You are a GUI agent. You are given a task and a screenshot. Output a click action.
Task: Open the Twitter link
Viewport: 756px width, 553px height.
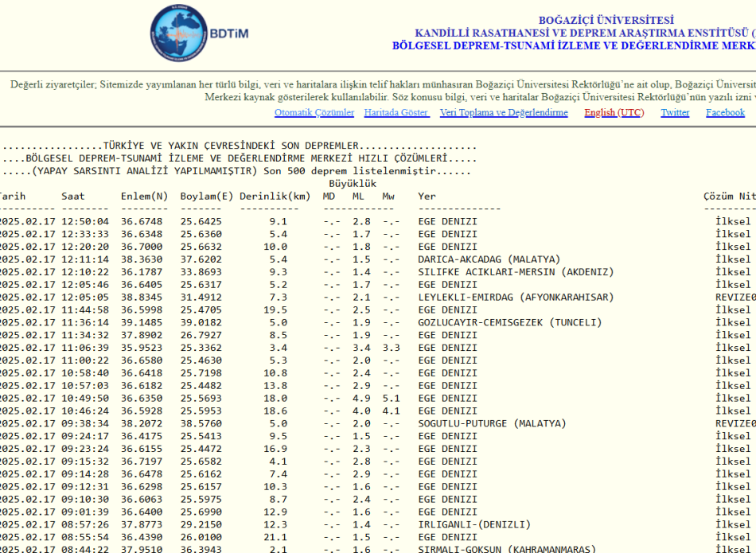click(x=675, y=113)
